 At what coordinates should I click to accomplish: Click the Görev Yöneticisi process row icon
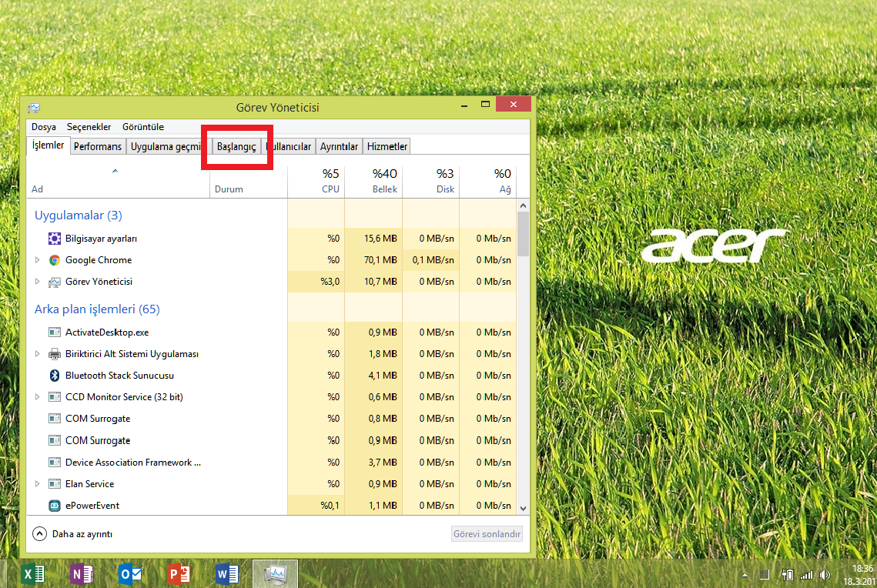(x=54, y=282)
